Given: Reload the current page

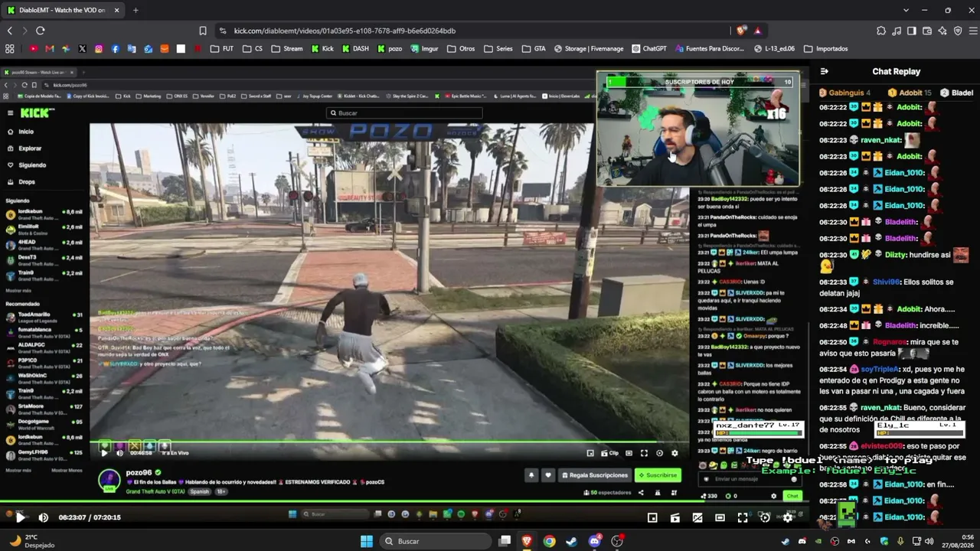Looking at the screenshot, I should pos(41,31).
